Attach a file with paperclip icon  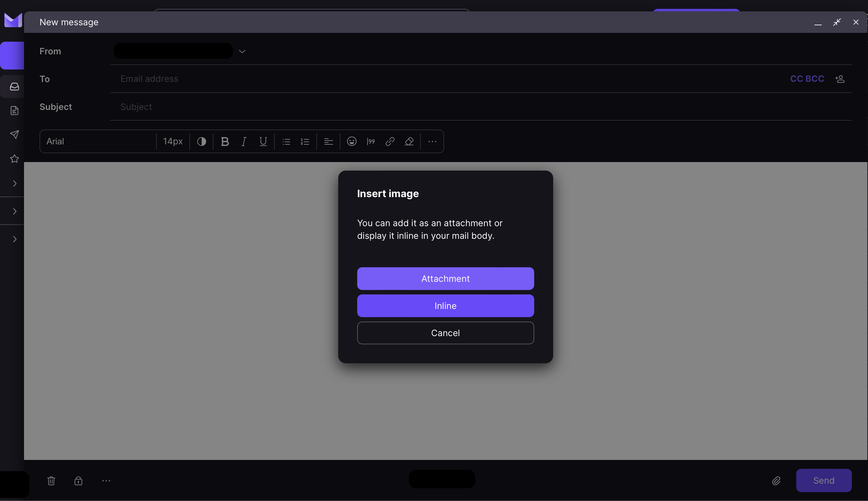[776, 481]
